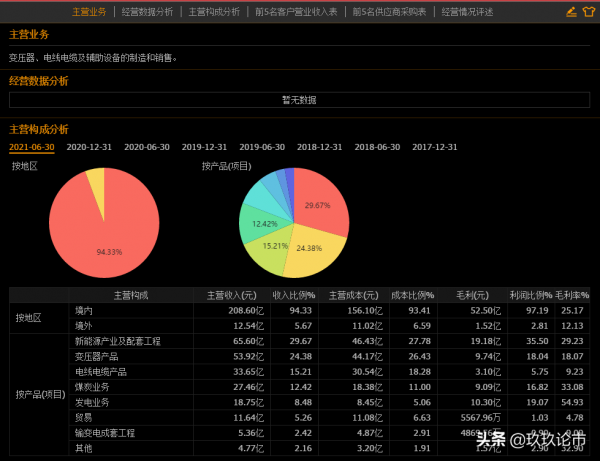Choose the 2019-12-31 report date
The width and height of the screenshot is (600, 461).
coord(204,147)
